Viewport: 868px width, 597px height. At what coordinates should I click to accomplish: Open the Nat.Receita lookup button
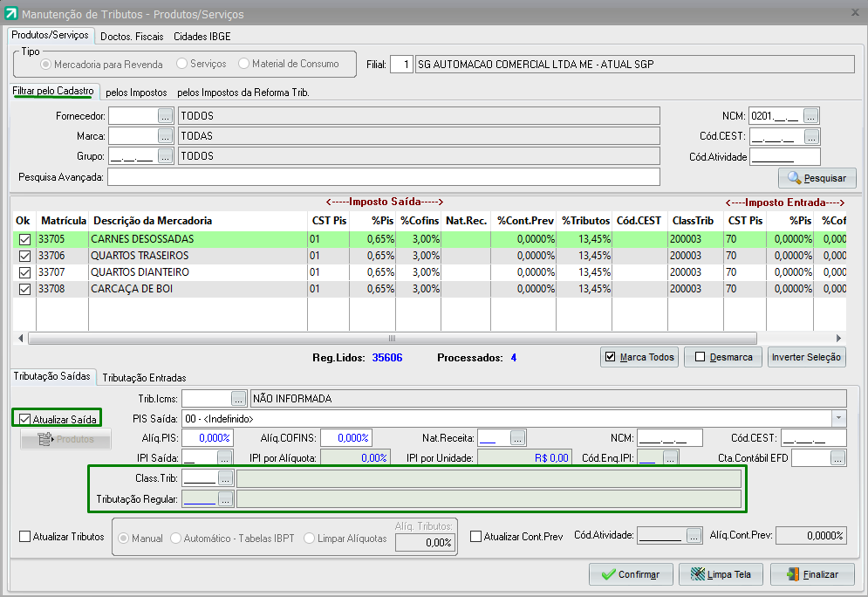[518, 437]
